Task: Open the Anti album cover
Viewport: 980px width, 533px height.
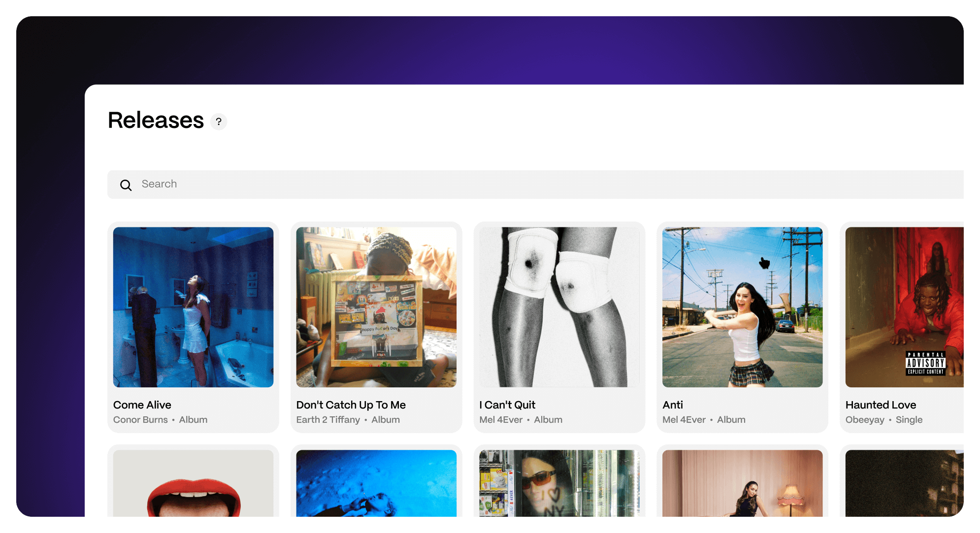Action: pyautogui.click(x=742, y=307)
